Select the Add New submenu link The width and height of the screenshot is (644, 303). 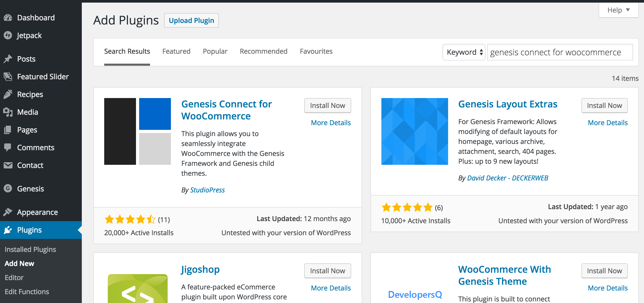coord(19,264)
